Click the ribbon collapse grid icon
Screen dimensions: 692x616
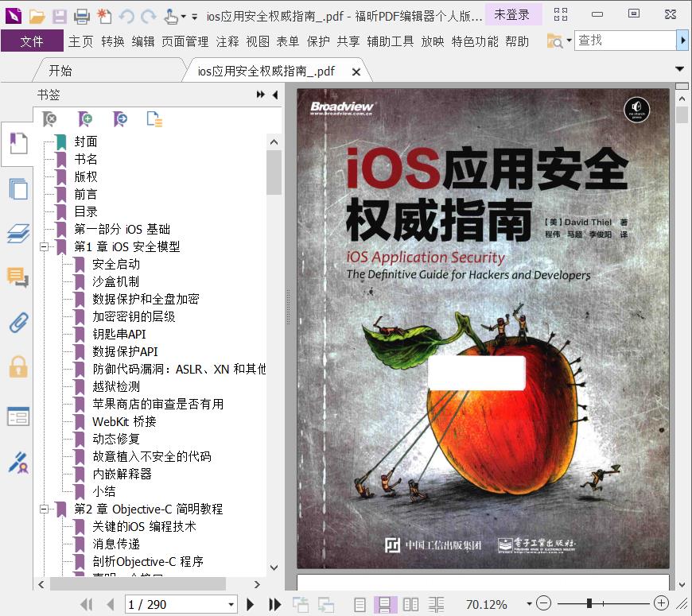point(561,14)
